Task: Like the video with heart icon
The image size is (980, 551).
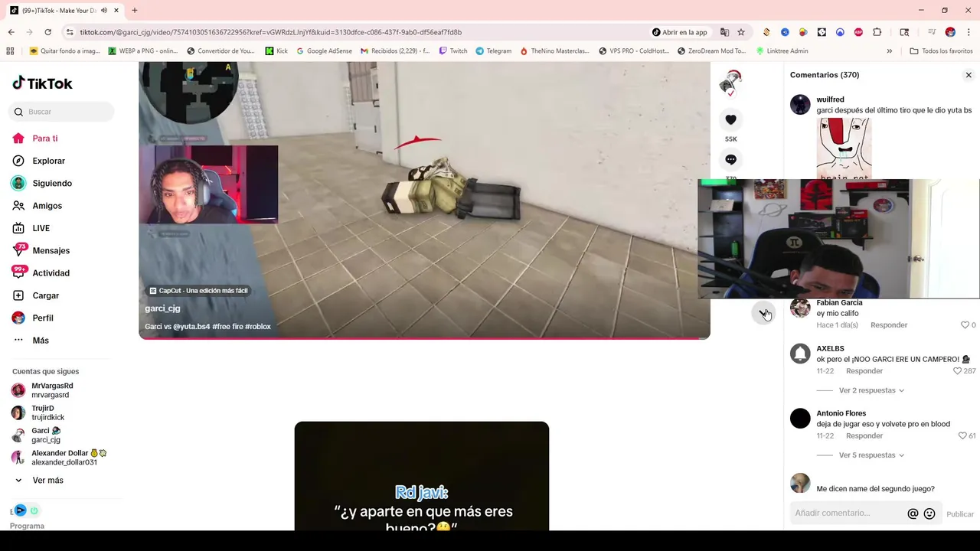Action: click(730, 119)
